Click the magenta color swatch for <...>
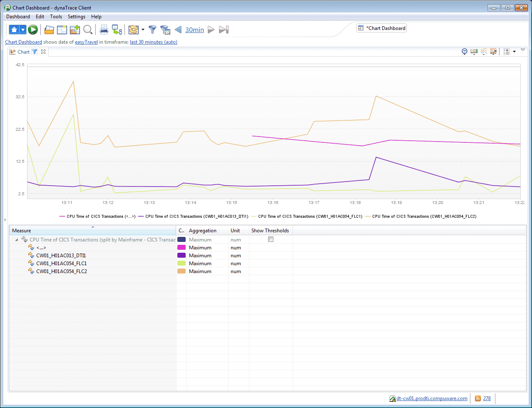 (181, 247)
